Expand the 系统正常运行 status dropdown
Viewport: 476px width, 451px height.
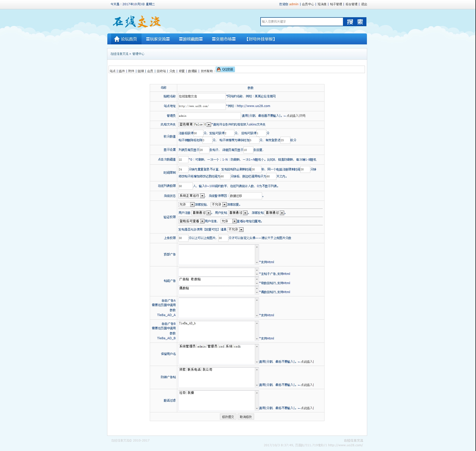[191, 196]
